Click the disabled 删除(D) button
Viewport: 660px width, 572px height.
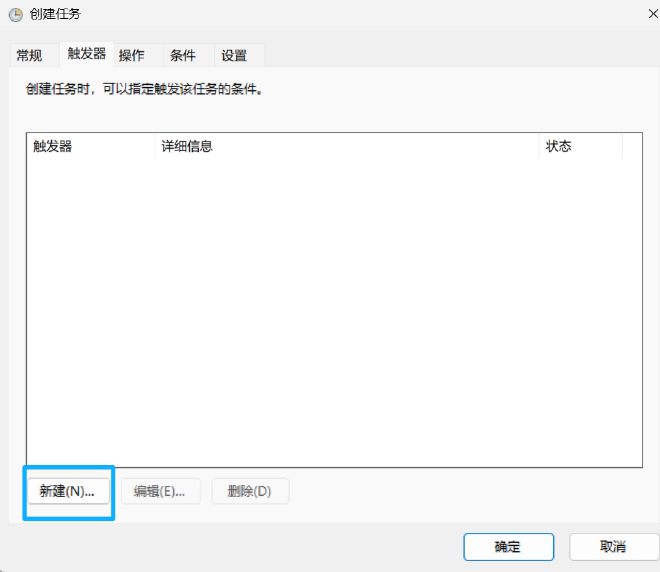(x=249, y=491)
